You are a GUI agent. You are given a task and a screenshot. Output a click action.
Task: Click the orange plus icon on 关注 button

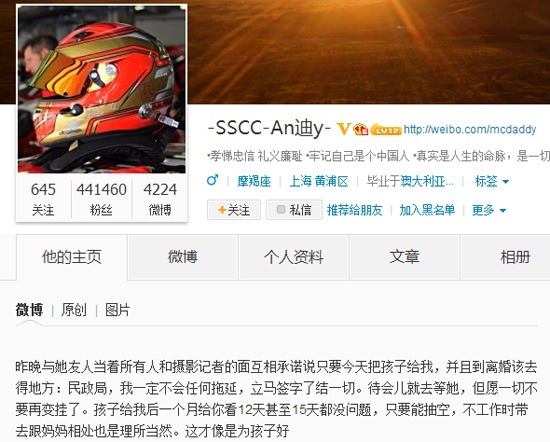click(x=222, y=210)
